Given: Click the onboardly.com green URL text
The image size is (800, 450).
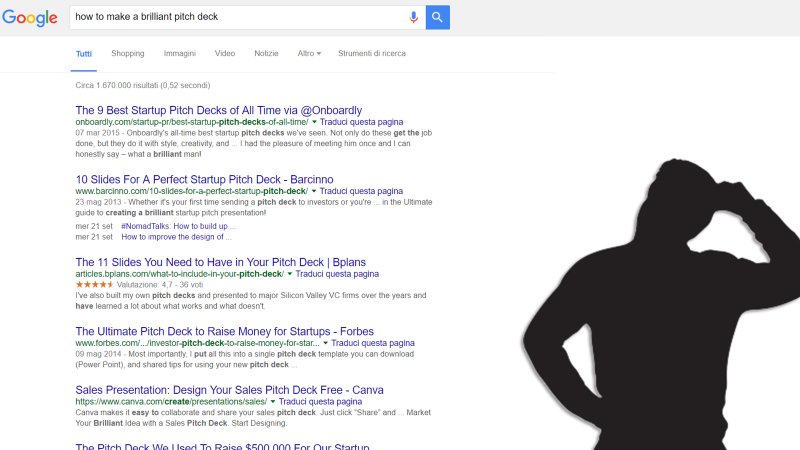Looking at the screenshot, I should [x=192, y=122].
